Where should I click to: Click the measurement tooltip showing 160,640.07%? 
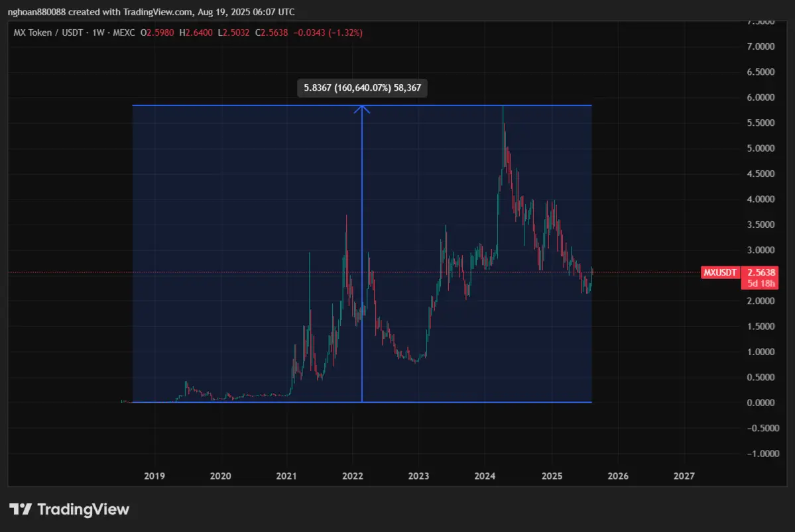tap(361, 88)
